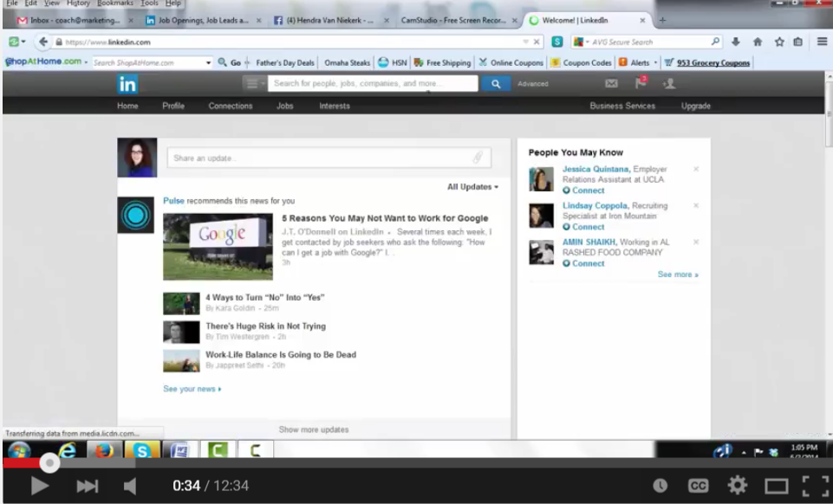Enter fullscreen video mode

click(x=815, y=486)
